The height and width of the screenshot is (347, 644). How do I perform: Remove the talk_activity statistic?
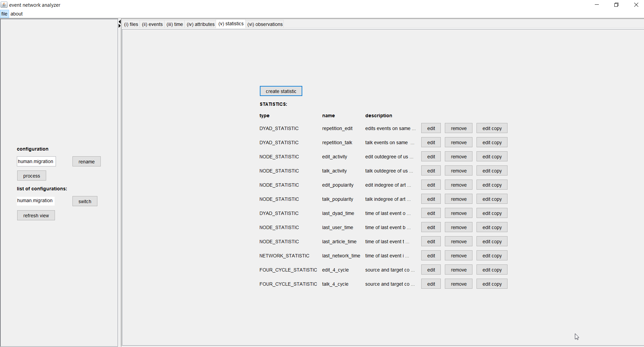tap(459, 171)
